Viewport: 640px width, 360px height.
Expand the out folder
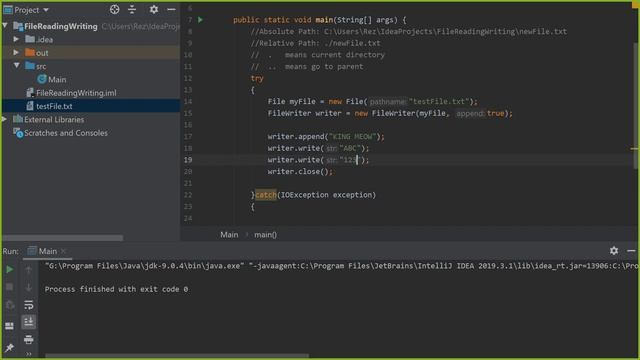[x=16, y=53]
